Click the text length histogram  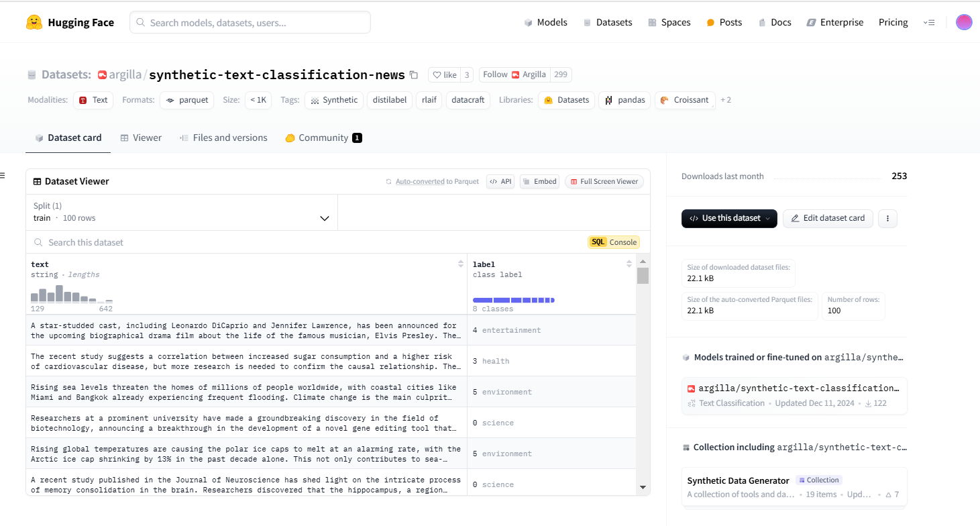72,294
